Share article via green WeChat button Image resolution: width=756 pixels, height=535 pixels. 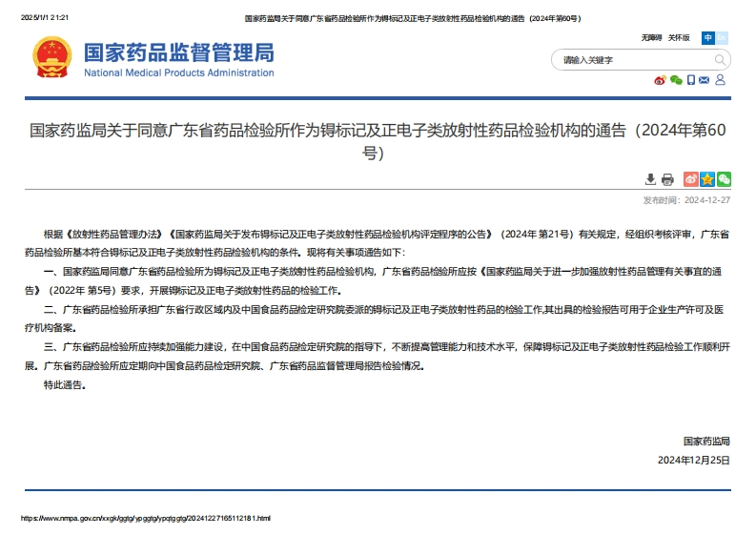tap(724, 179)
